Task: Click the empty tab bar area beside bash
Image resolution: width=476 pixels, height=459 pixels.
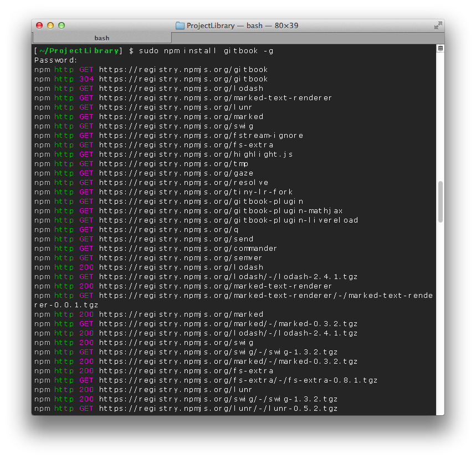Action: pos(305,38)
